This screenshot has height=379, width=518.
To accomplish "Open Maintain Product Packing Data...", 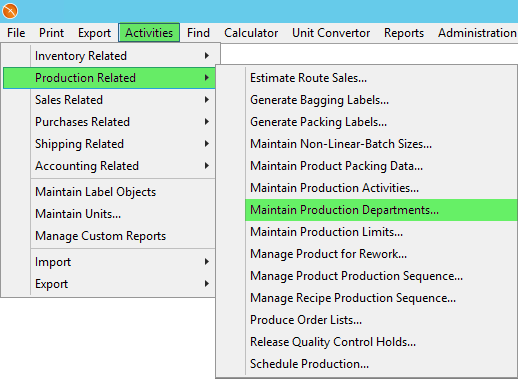I will click(367, 166).
